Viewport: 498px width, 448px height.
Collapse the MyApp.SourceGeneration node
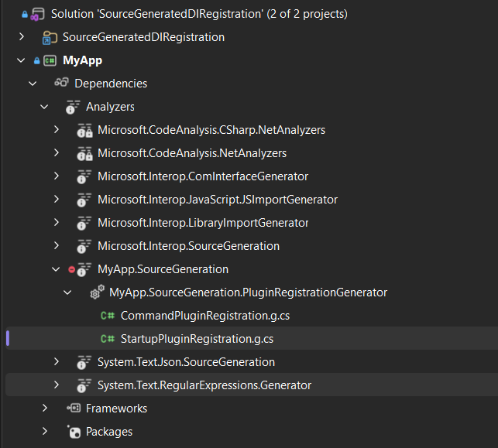[x=56, y=269]
